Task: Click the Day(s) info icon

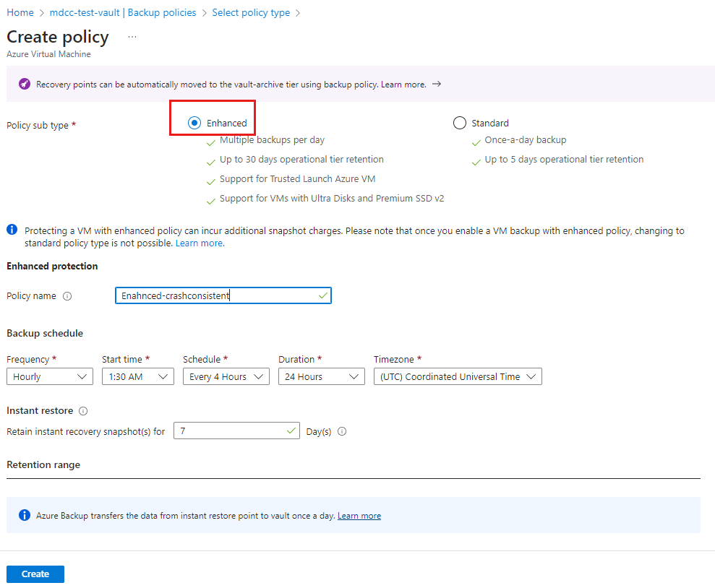Action: coord(342,431)
